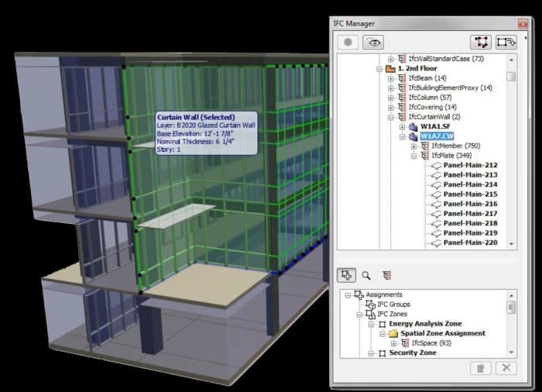Select Panel-Main-217 in the tree
542x392 pixels.
tap(470, 214)
